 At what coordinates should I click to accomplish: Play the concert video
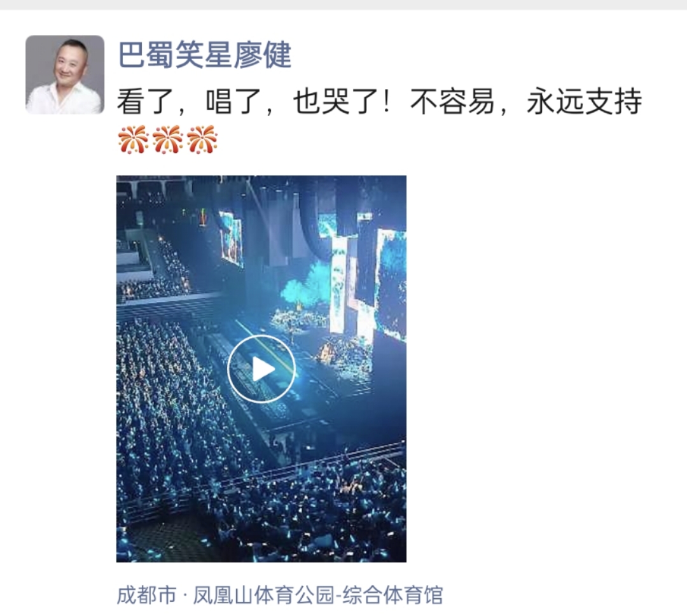pyautogui.click(x=261, y=368)
